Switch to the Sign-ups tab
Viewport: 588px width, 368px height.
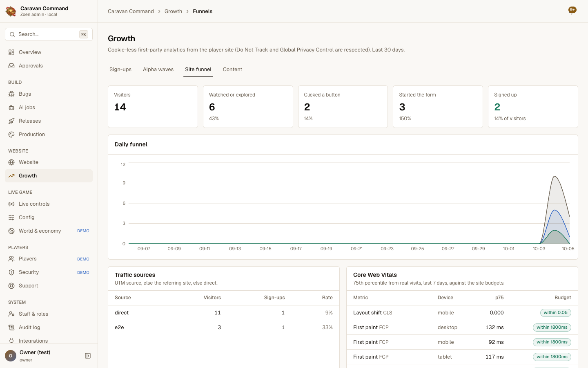(x=120, y=70)
